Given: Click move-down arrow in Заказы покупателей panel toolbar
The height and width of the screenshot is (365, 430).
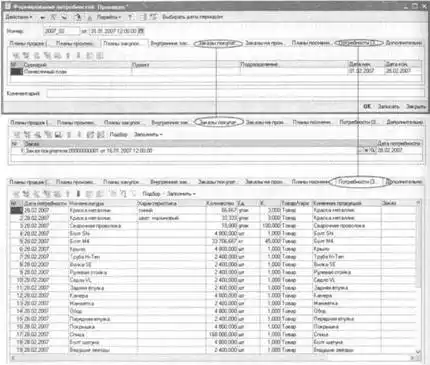Looking at the screenshot, I should pyautogui.click(x=79, y=135).
